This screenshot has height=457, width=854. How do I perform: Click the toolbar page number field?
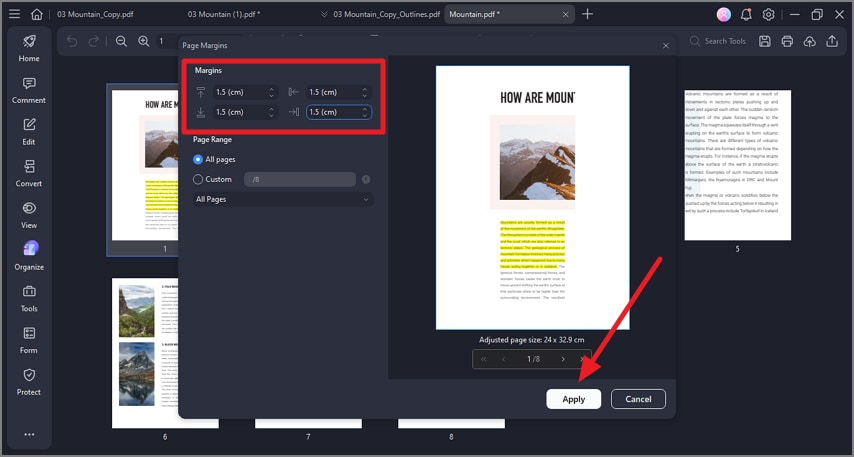click(167, 41)
